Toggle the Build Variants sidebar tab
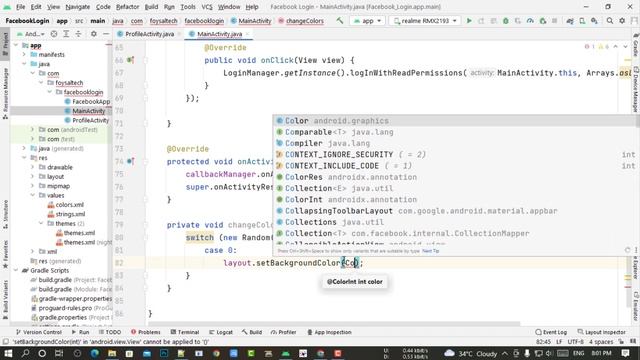This screenshot has height=360, width=640. (5, 300)
